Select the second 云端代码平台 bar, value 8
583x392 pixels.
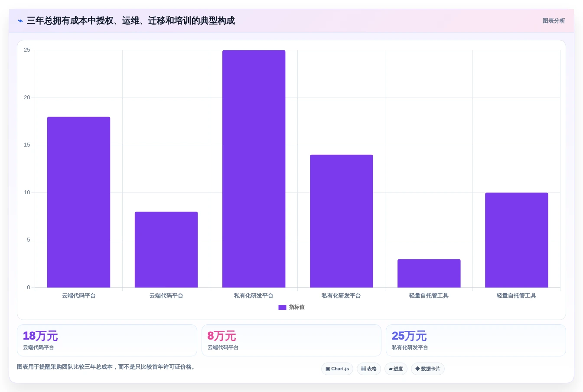click(x=166, y=249)
